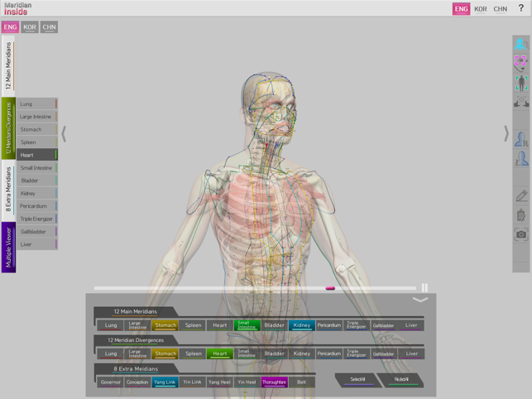The image size is (532, 399).
Task: Toggle Stomach in the 12 Main Meridians row
Action: 165,325
